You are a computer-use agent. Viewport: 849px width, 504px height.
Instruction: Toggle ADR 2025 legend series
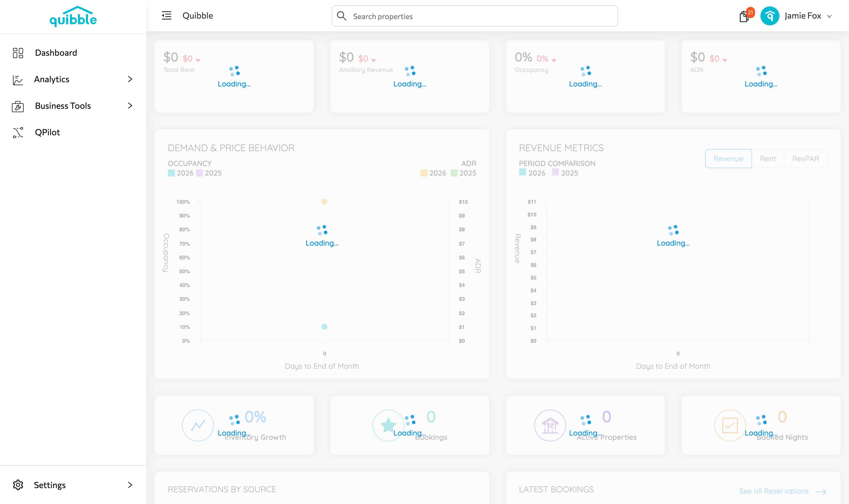click(463, 173)
